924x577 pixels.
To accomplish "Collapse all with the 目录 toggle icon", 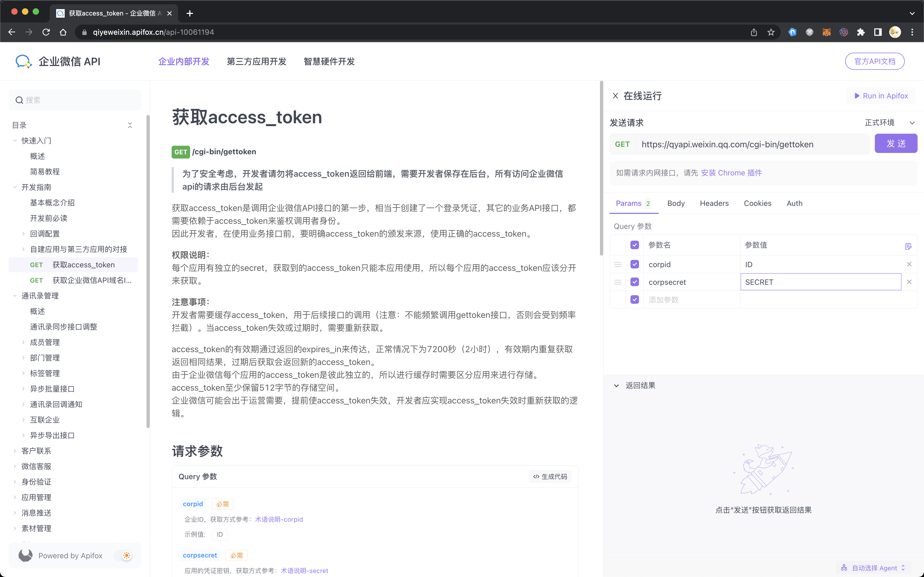I will point(130,125).
